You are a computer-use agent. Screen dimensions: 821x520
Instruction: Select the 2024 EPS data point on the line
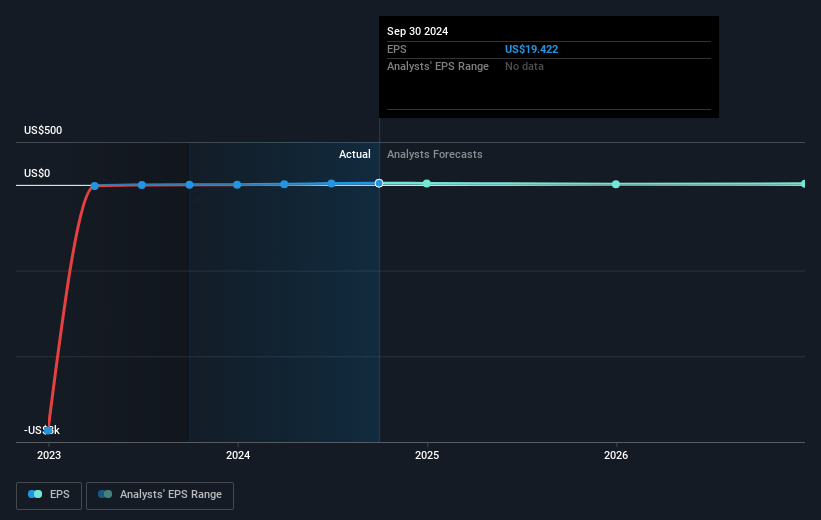click(237, 185)
